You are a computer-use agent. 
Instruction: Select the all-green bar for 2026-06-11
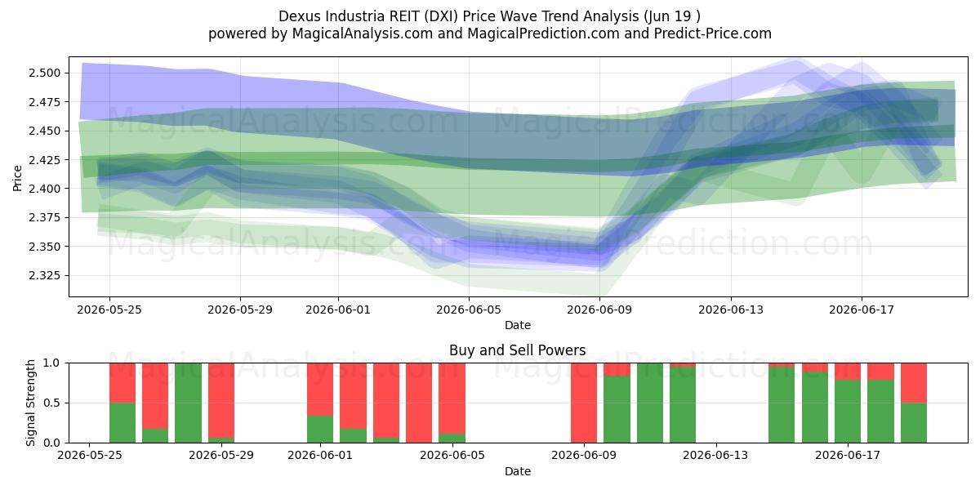(x=650, y=403)
